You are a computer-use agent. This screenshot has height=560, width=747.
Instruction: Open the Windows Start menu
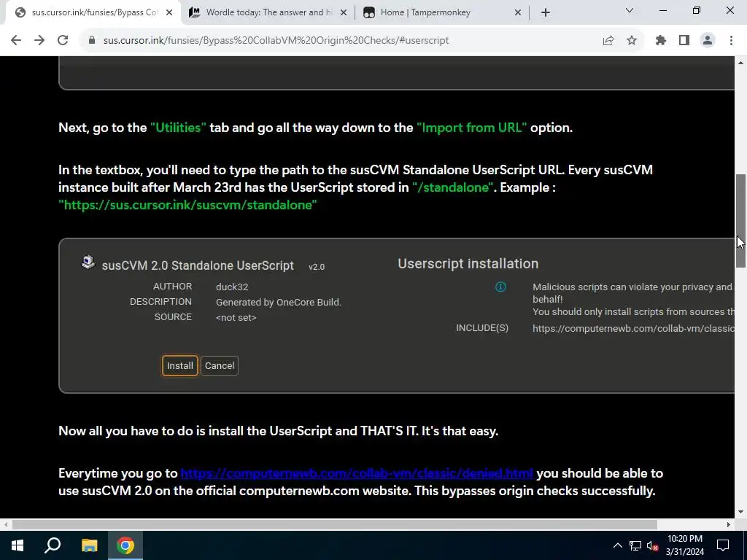point(18,545)
